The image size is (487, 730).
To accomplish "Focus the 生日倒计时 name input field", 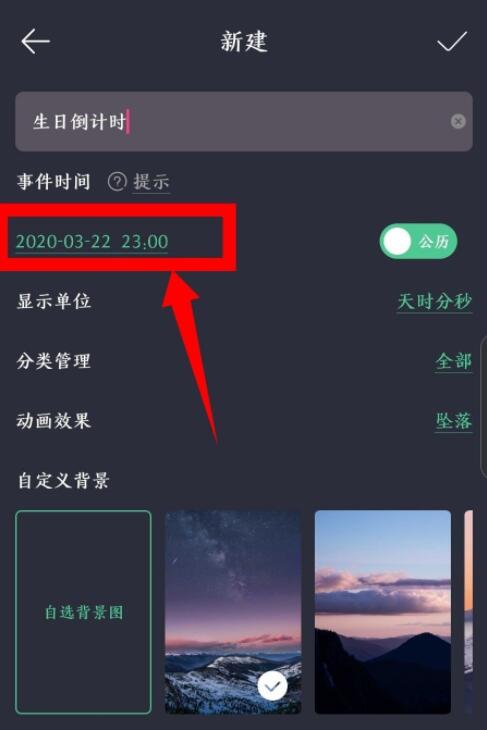I will [244, 122].
